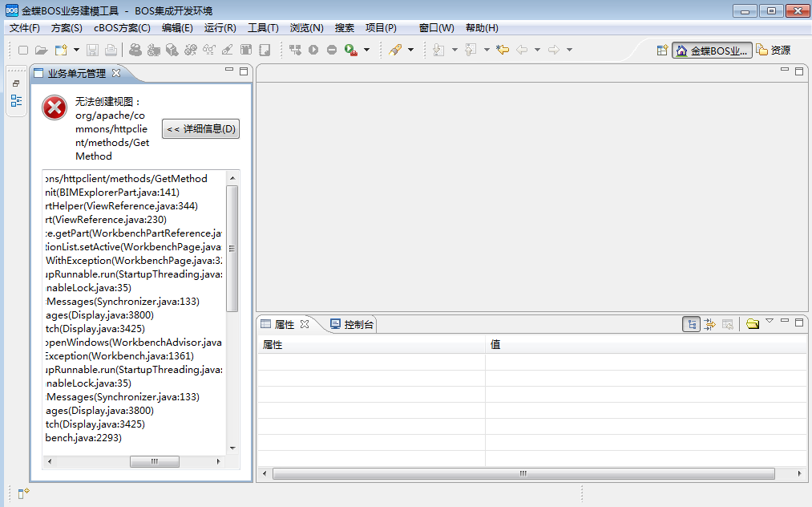Click the fast view icon in status bar
The width and height of the screenshot is (812, 507).
point(23,493)
